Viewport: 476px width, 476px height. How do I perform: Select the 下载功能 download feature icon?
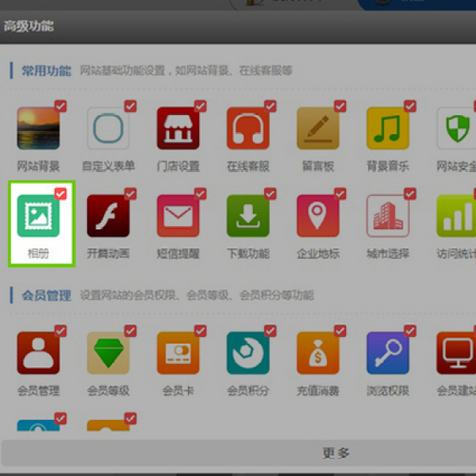click(x=248, y=216)
